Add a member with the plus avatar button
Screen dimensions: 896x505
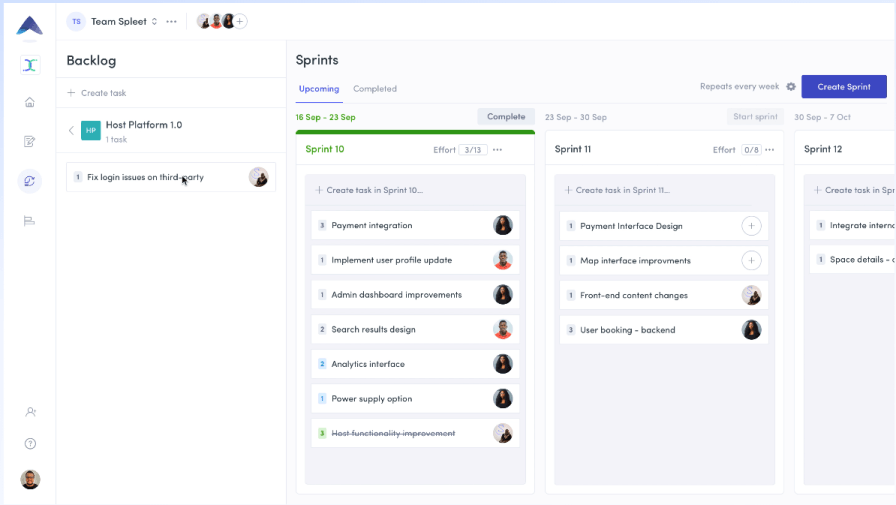click(x=240, y=21)
